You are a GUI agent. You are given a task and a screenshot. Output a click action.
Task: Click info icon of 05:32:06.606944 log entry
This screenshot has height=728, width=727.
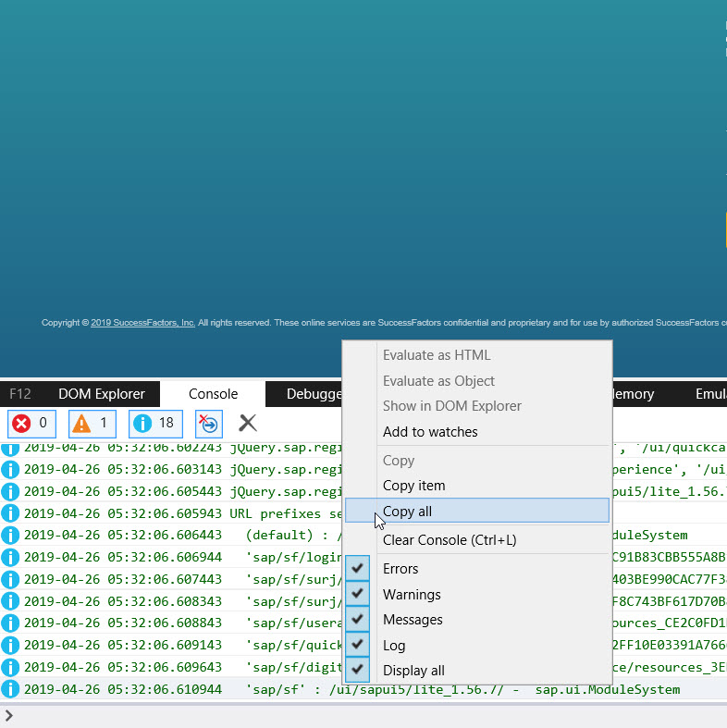click(x=10, y=557)
